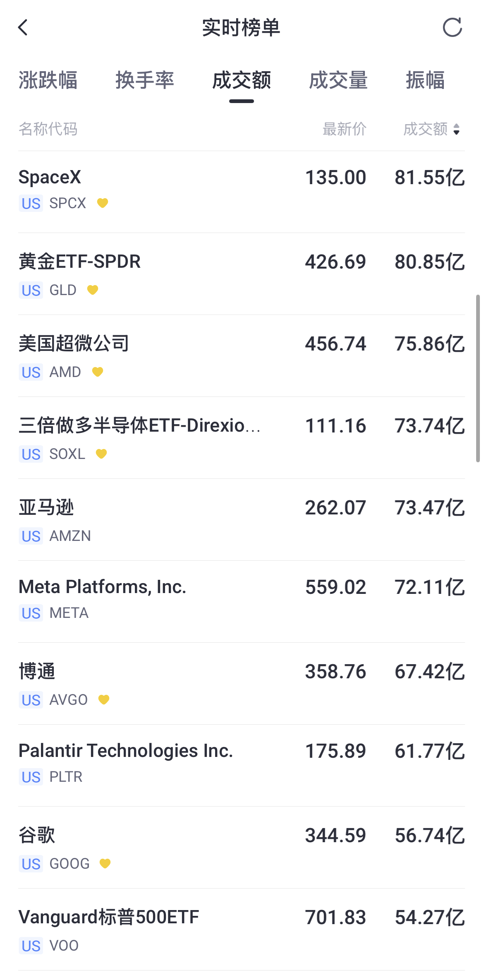
Task: Switch to the 涨跌幅 tab
Action: pos(48,80)
